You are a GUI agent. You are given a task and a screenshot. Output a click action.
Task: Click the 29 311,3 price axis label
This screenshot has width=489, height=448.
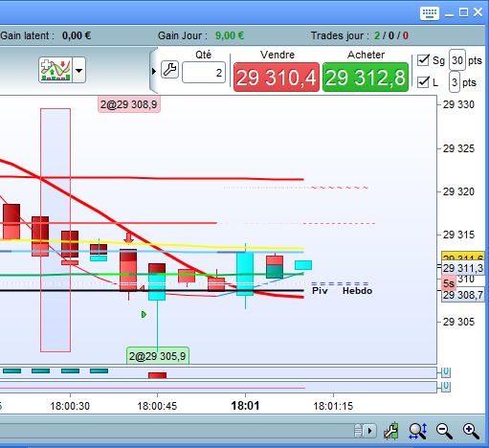pos(463,268)
